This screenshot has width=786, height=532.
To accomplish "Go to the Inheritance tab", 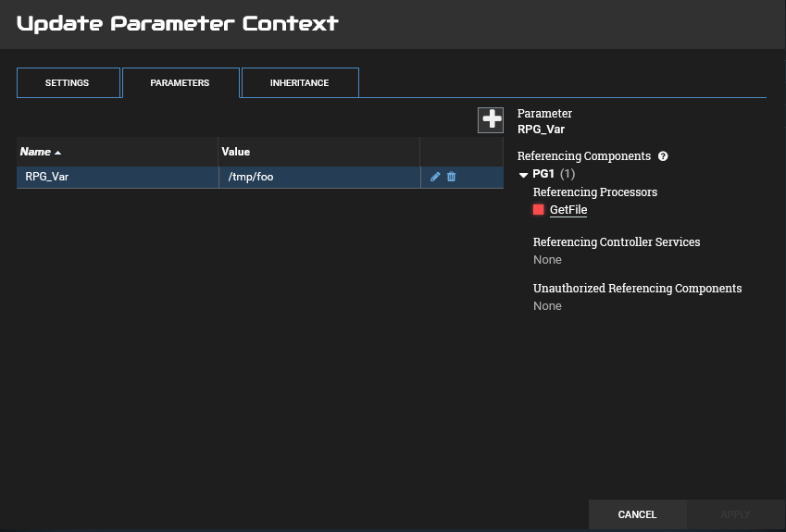I will click(x=299, y=82).
